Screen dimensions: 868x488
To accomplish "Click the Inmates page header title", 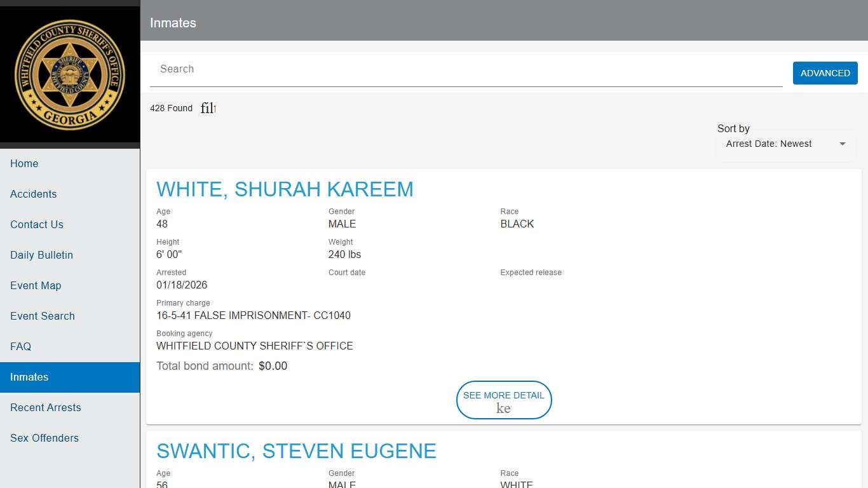I will [x=173, y=23].
